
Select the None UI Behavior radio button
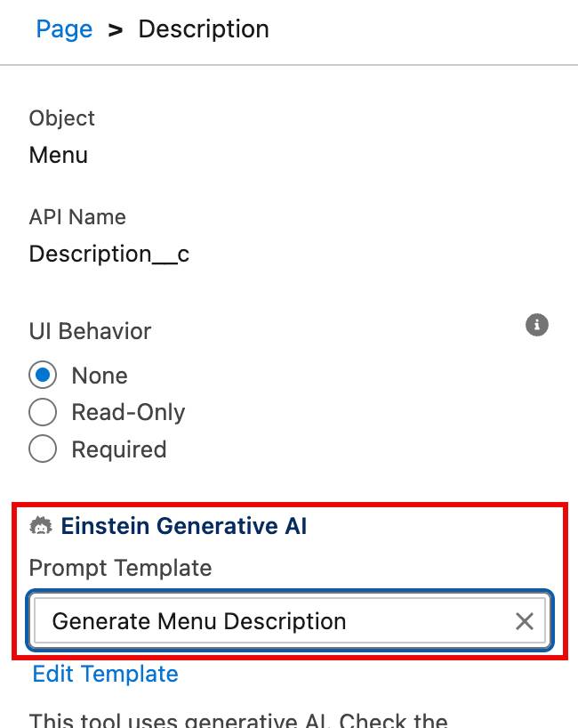[43, 376]
